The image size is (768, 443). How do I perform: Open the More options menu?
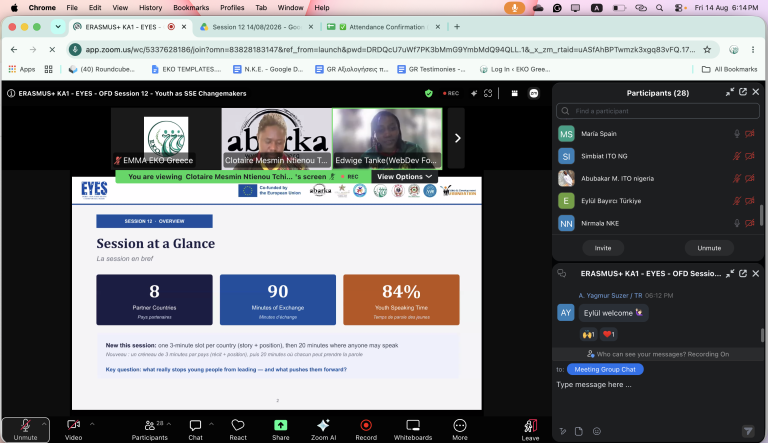[x=459, y=430]
